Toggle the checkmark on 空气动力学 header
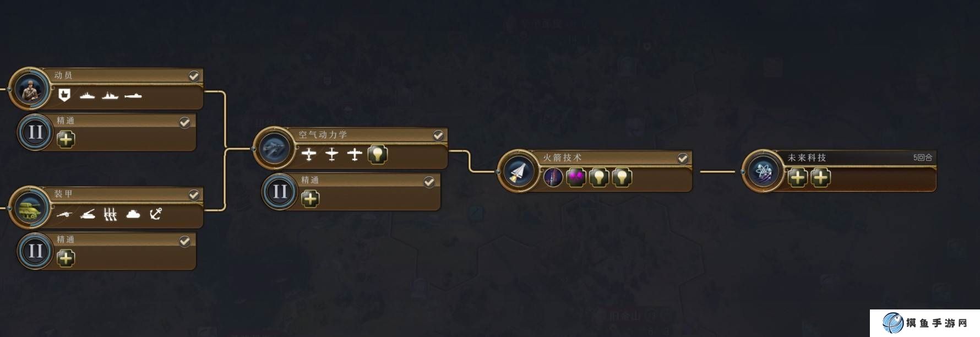Screen dimensions: 980x337 tap(438, 135)
